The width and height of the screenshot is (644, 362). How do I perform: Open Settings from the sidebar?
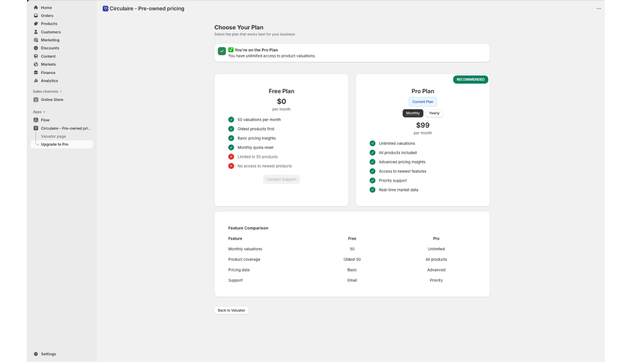pos(49,354)
